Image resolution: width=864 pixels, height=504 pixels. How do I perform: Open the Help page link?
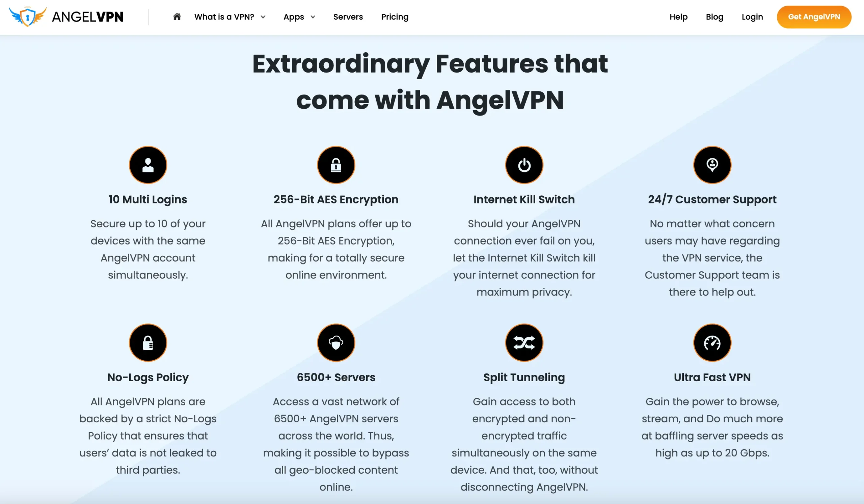pos(679,17)
